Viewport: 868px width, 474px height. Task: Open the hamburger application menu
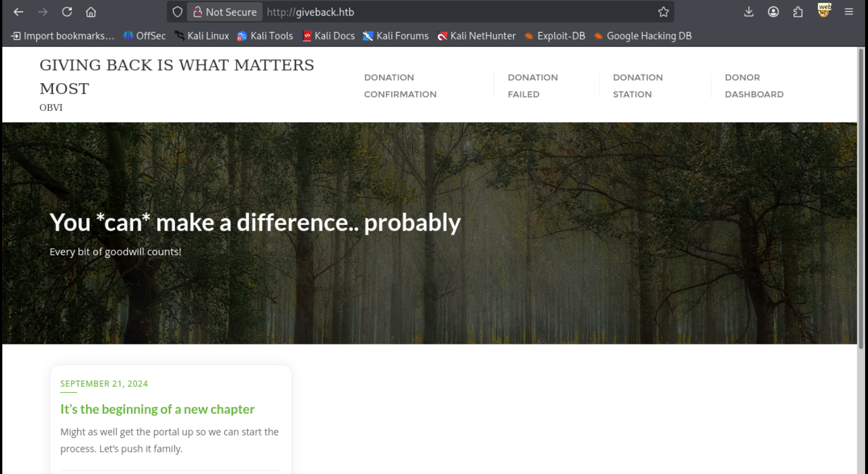[848, 12]
